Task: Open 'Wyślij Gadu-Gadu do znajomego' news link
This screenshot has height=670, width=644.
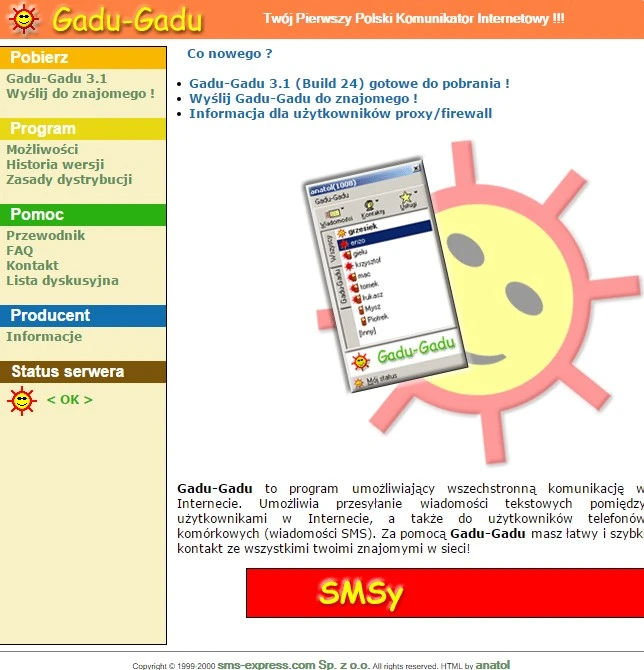Action: 303,99
